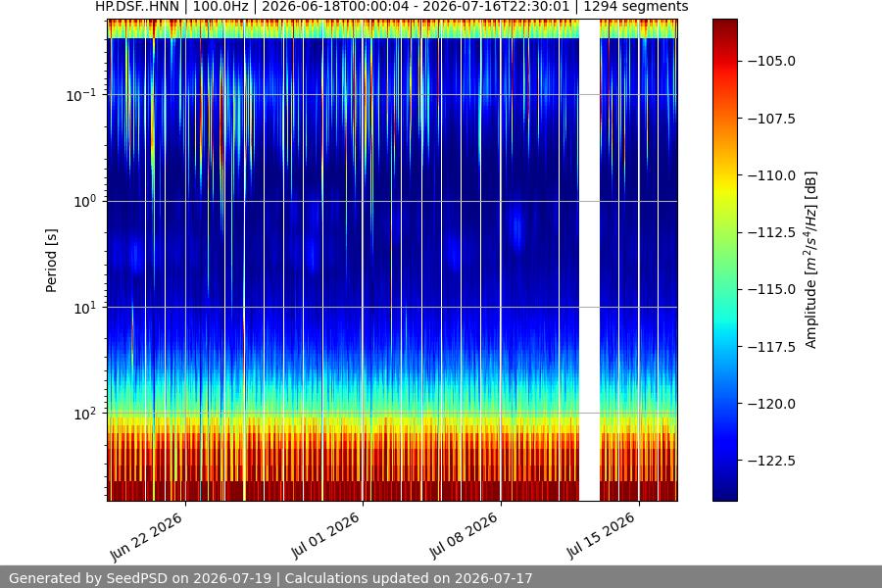Click the -110.0 colorbar tick label

coord(772,175)
